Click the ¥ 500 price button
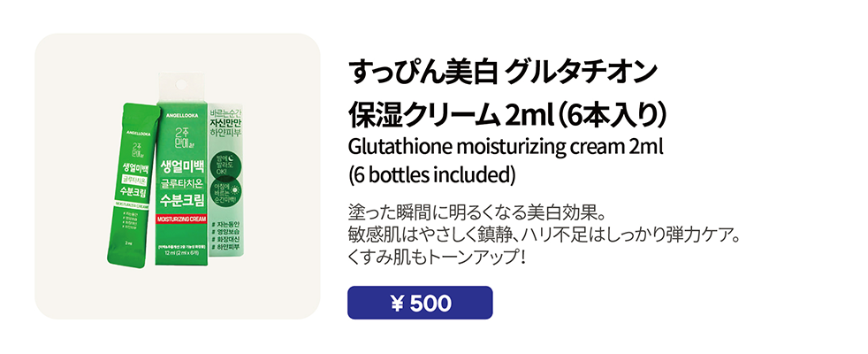 click(420, 303)
